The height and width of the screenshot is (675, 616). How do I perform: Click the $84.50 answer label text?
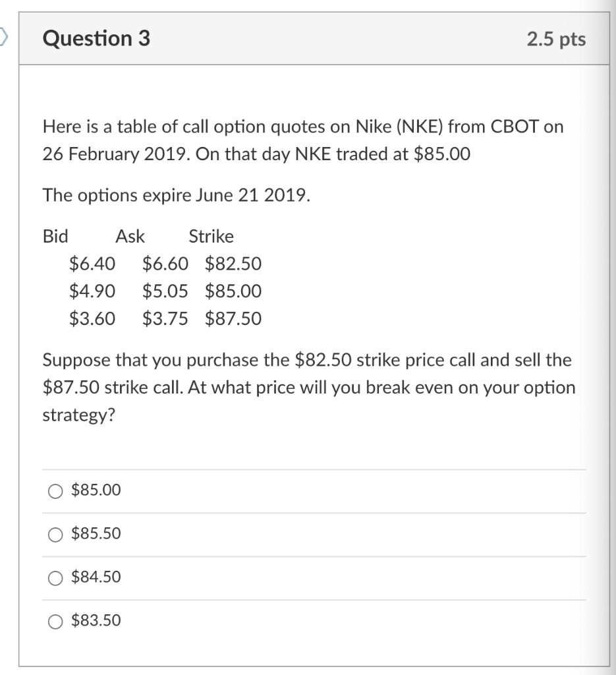pos(96,577)
